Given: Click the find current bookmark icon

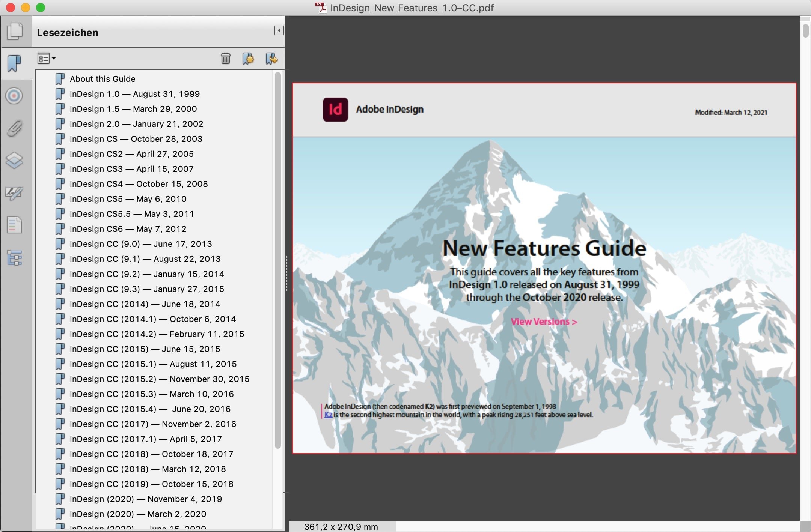Looking at the screenshot, I should point(271,58).
